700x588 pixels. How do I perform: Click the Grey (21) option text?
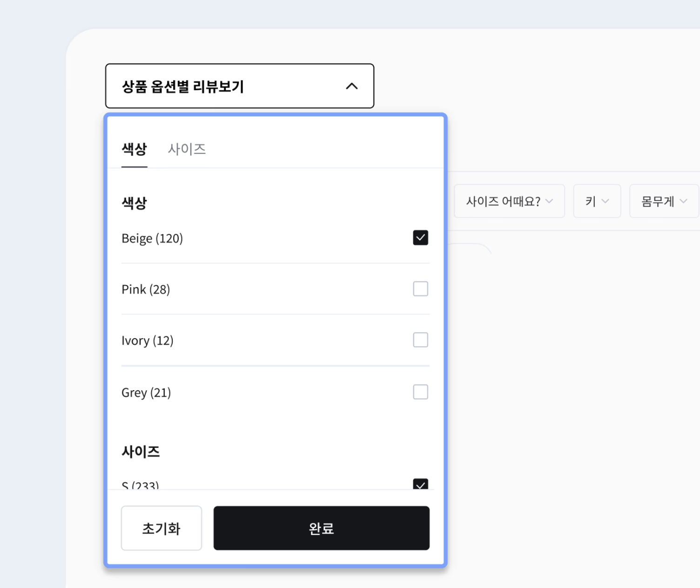pos(146,393)
